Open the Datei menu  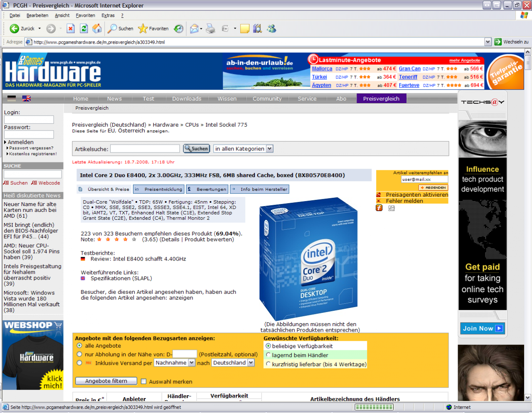(x=15, y=15)
